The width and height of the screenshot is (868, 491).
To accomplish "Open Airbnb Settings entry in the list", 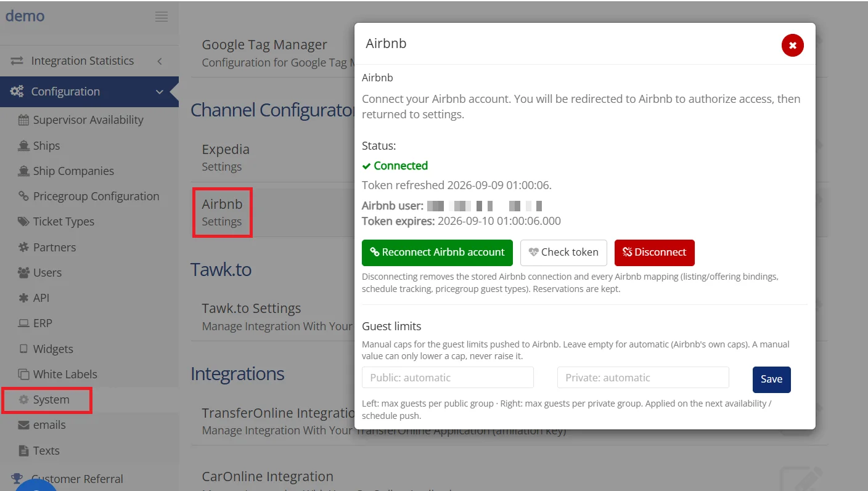I will pos(222,213).
